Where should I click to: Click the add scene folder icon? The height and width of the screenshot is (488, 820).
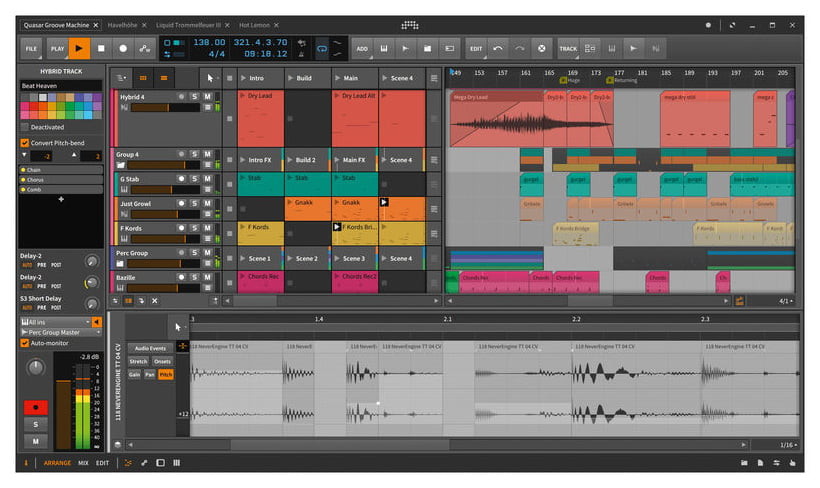[427, 49]
